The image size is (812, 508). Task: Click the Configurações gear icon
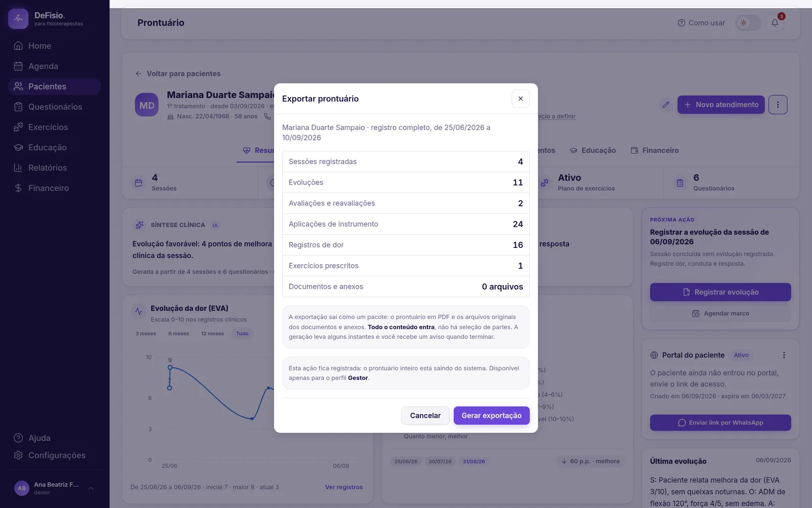click(18, 455)
